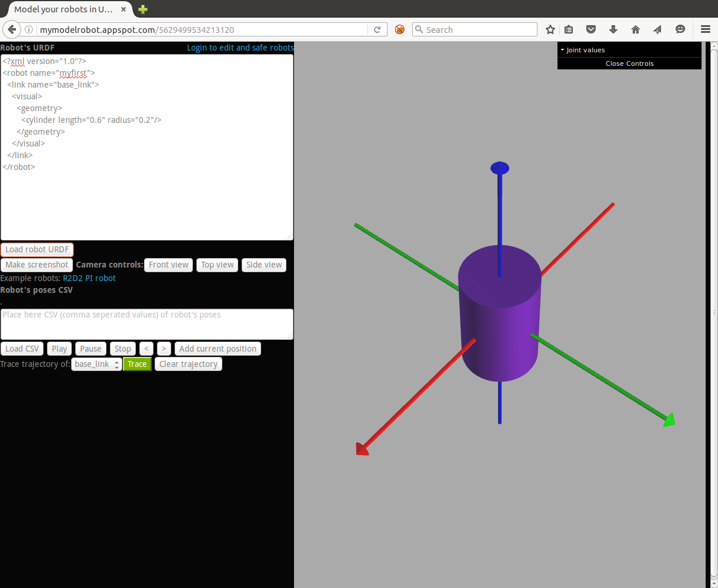Image resolution: width=718 pixels, height=588 pixels.
Task: Click the browser back arrow button
Action: [x=12, y=29]
